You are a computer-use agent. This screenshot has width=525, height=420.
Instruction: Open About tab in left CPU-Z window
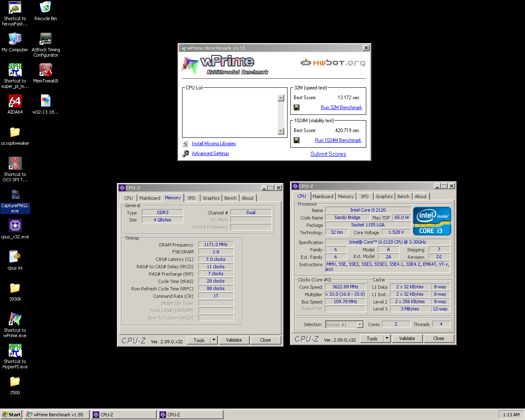tap(248, 198)
